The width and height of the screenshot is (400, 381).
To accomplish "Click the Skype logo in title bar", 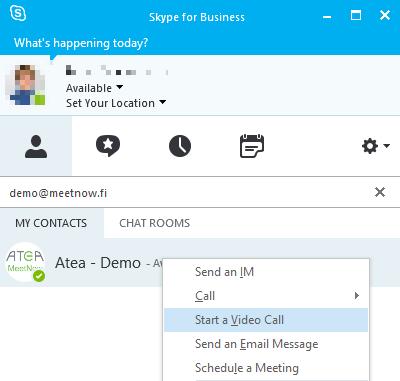I will (x=18, y=14).
